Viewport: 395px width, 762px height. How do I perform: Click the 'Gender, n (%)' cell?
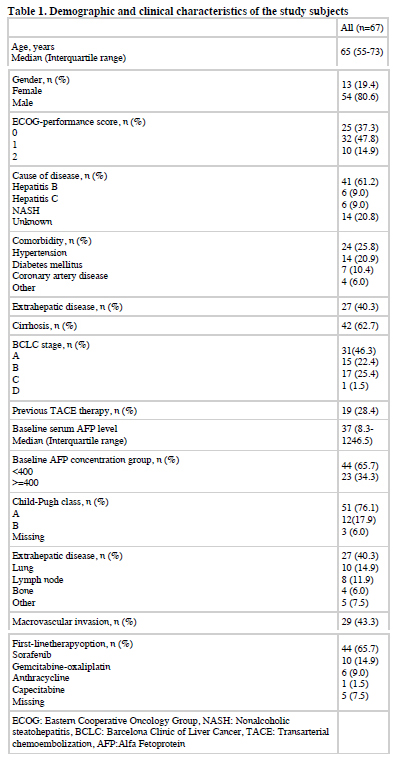point(41,79)
